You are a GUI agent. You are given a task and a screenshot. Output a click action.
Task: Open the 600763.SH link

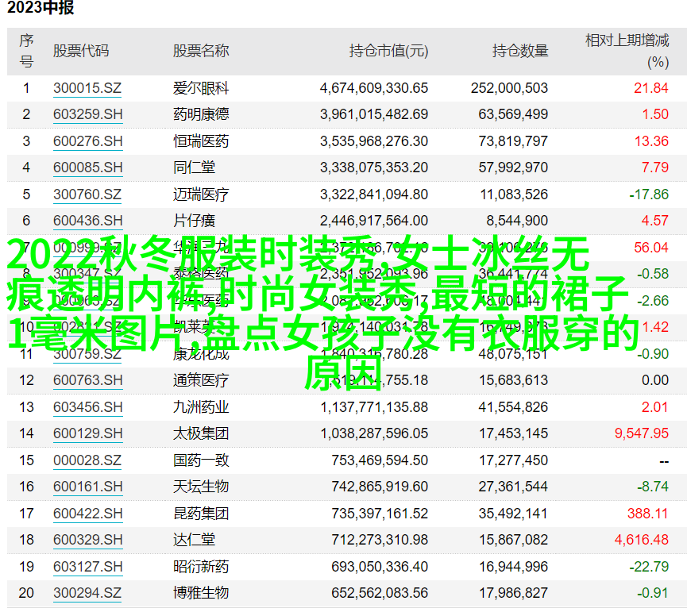(x=88, y=380)
